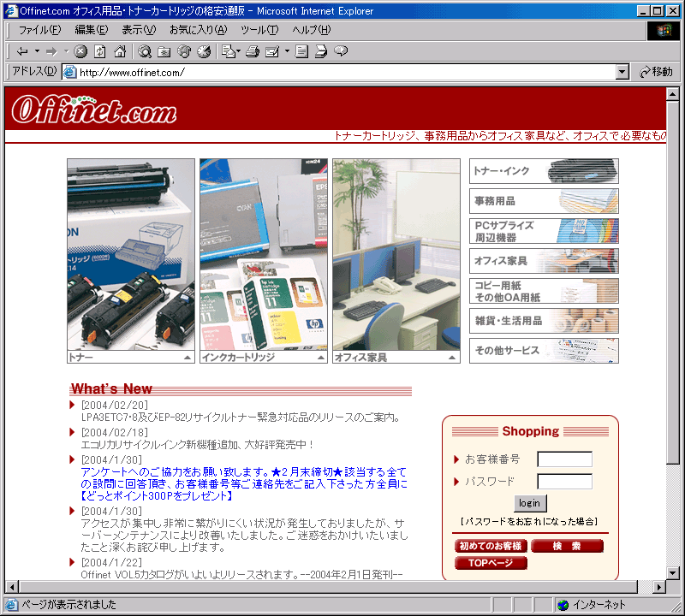Click the Forward arrow toolbar icon
685x616 pixels.
[51, 51]
